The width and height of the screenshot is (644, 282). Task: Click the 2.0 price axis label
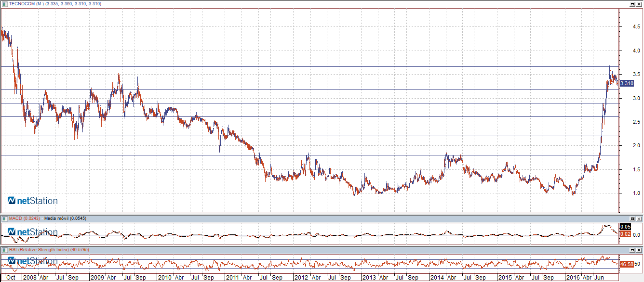636,145
